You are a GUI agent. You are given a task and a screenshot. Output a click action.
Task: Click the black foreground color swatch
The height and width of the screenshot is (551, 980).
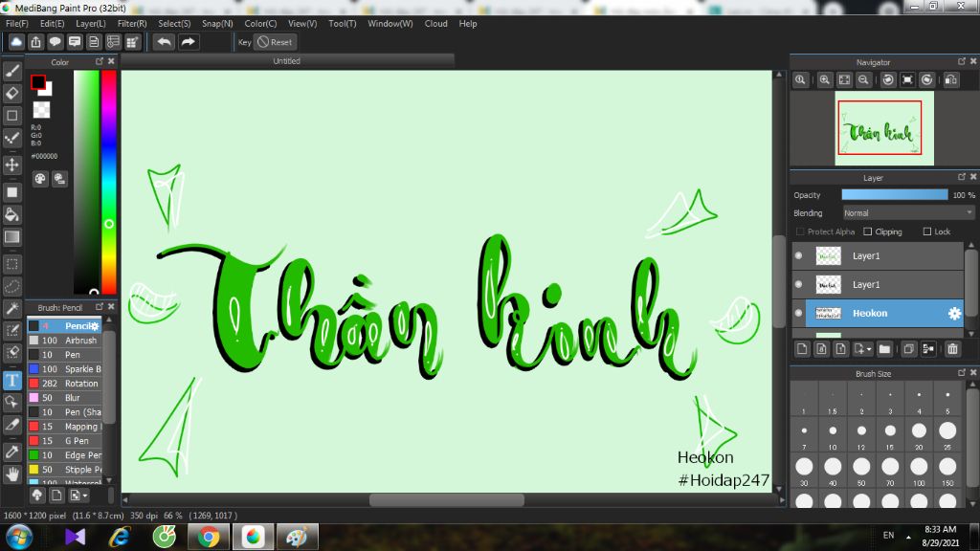[37, 82]
